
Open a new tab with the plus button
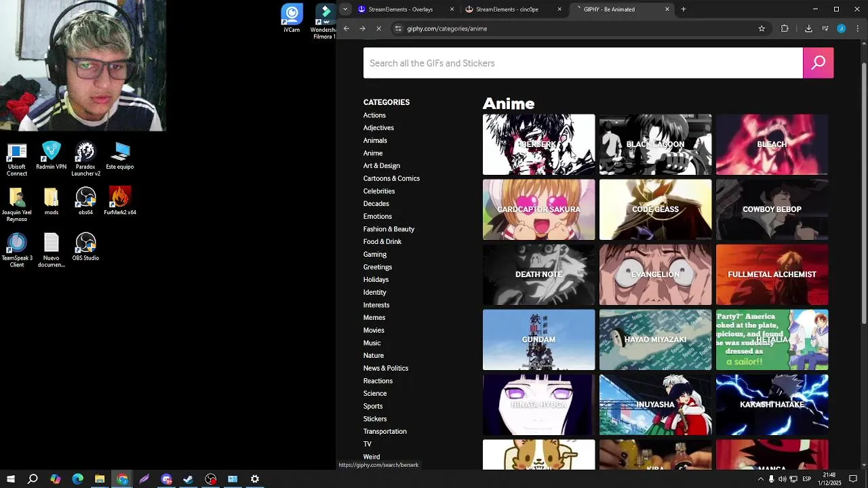click(x=684, y=9)
